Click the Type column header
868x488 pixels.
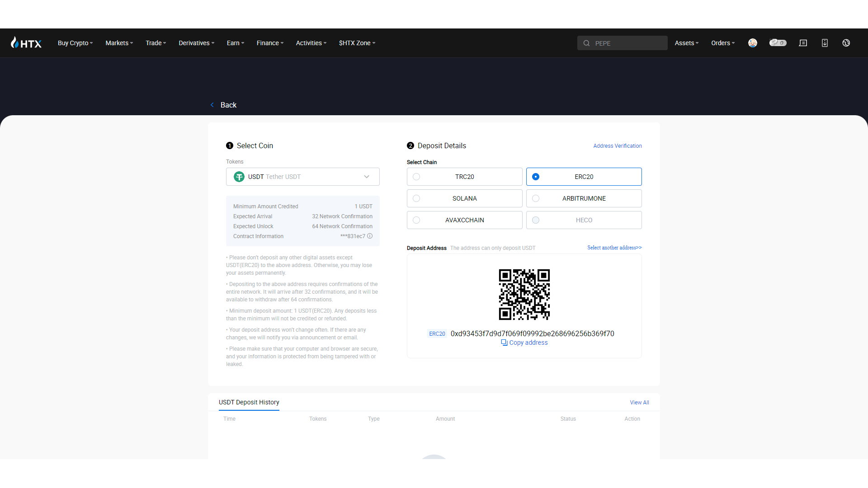[x=374, y=419]
